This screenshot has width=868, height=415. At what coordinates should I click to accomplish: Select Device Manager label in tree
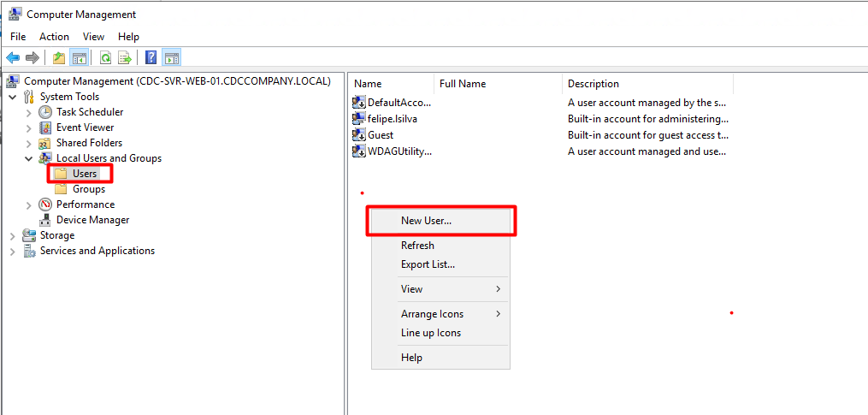tap(93, 220)
